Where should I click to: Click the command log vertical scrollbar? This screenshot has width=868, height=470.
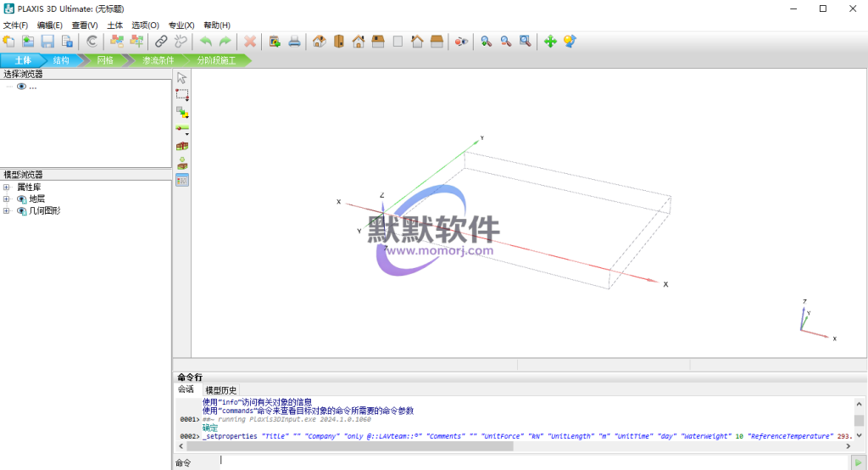tap(860, 419)
